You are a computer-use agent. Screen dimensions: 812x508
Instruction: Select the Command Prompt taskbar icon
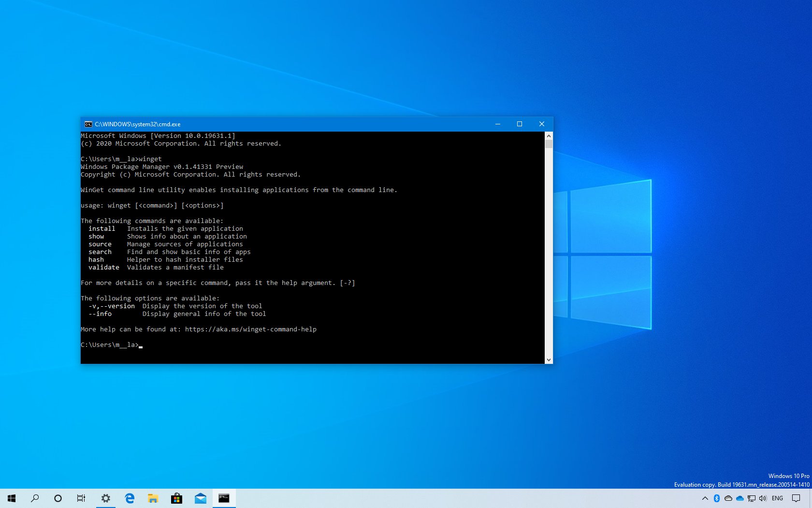pyautogui.click(x=224, y=498)
